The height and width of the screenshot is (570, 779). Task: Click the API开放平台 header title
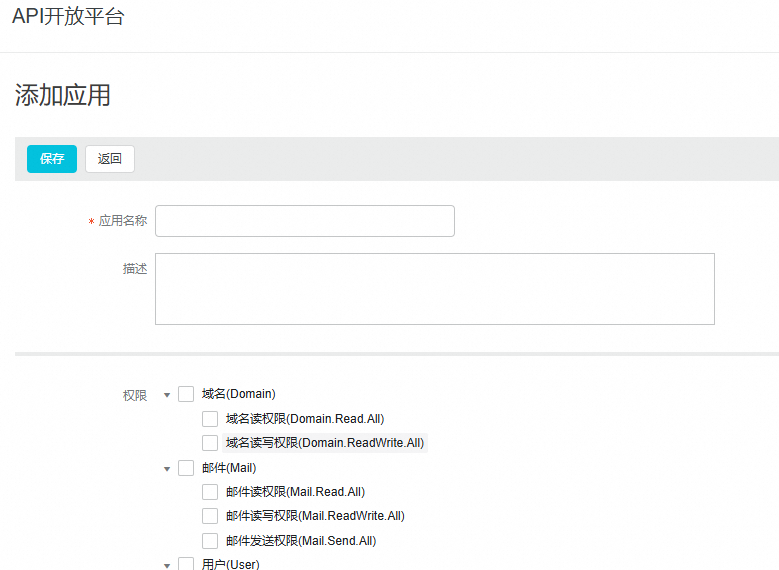click(68, 17)
